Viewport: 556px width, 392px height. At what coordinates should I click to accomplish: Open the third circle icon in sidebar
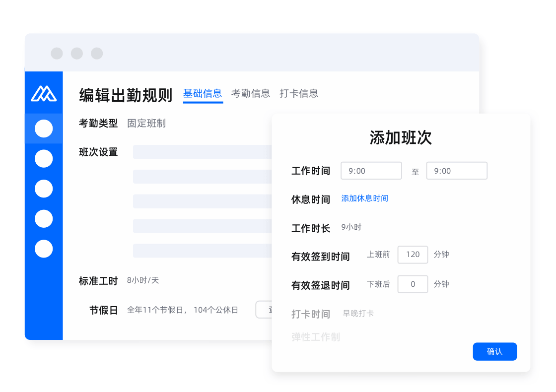pyautogui.click(x=44, y=189)
